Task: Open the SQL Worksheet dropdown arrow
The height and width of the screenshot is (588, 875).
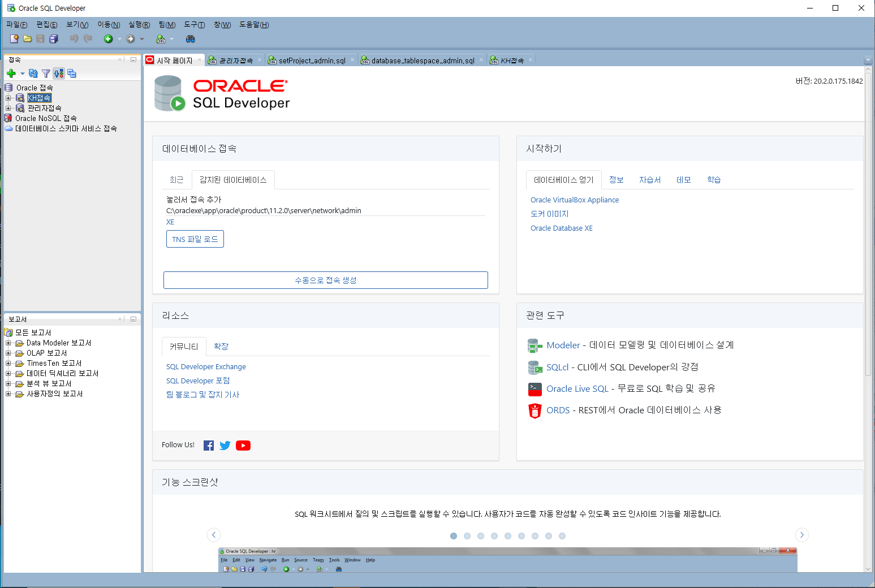Action: pos(171,39)
